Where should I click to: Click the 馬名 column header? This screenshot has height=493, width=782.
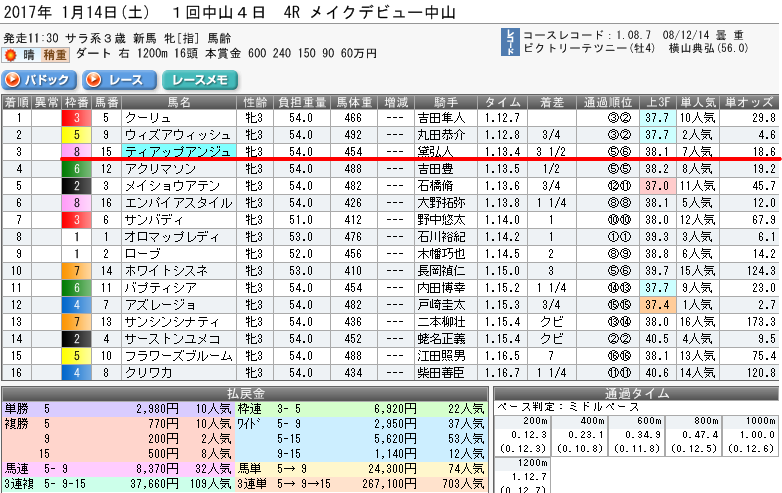[x=179, y=102]
